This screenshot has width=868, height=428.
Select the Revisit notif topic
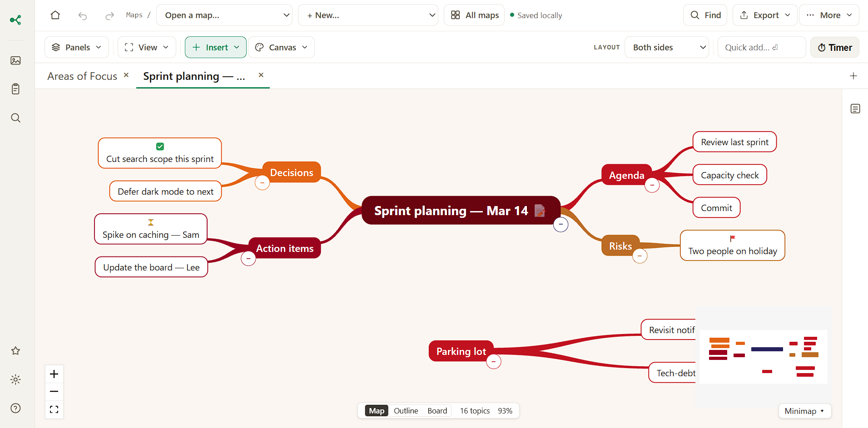tap(669, 330)
